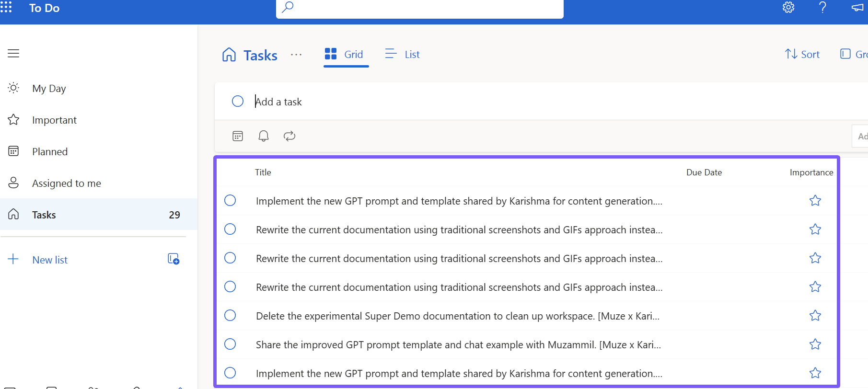This screenshot has width=868, height=389.
Task: Open more options for the Tasks list
Action: [296, 55]
